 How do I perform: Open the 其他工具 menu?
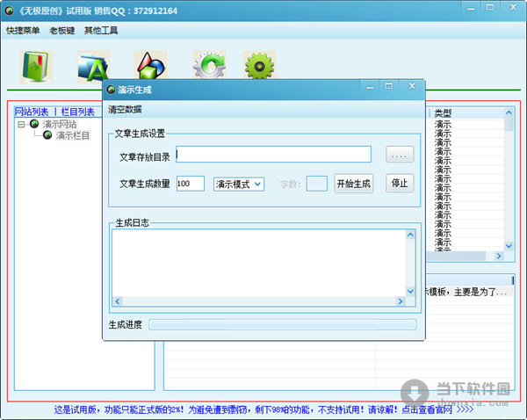coord(101,31)
